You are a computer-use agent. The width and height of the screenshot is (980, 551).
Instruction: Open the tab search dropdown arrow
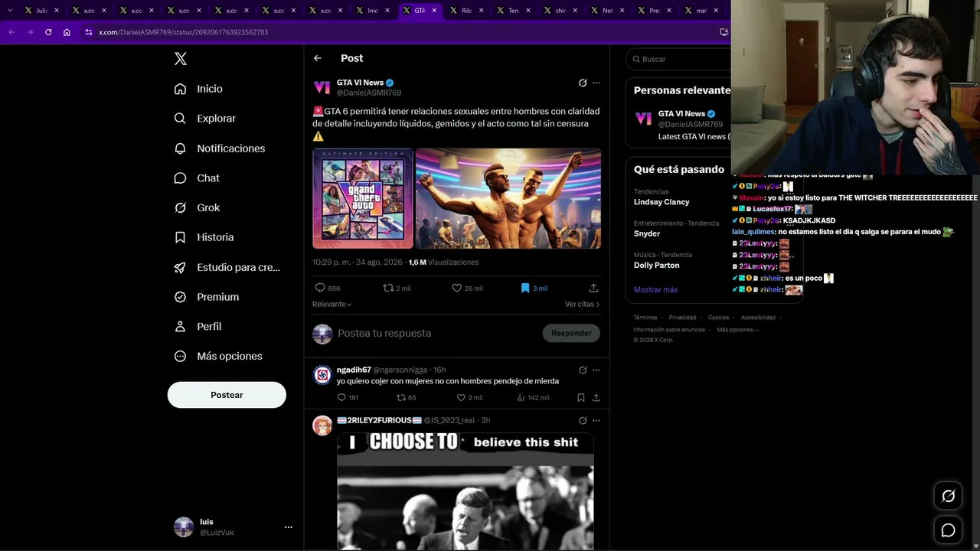point(10,11)
